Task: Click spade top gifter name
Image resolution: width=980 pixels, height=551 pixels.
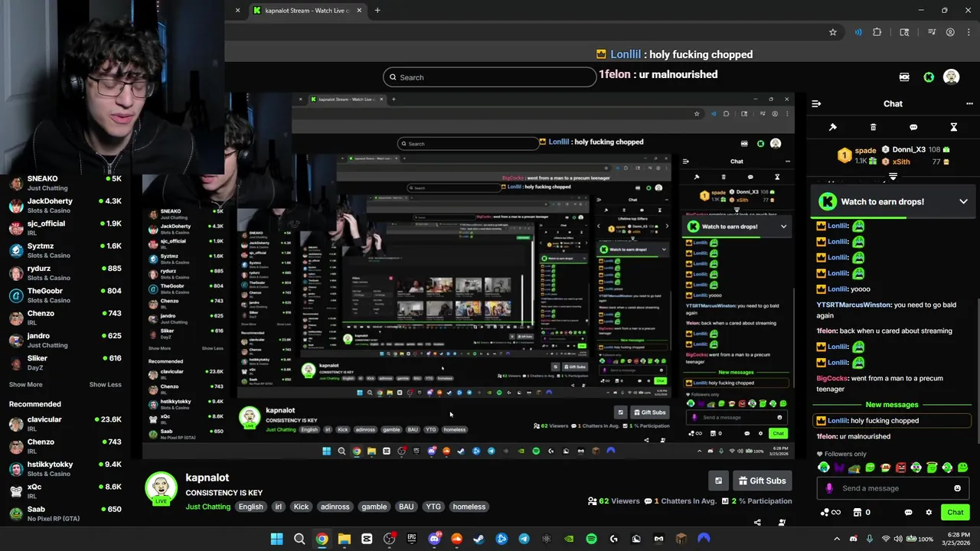Action: 865,151
